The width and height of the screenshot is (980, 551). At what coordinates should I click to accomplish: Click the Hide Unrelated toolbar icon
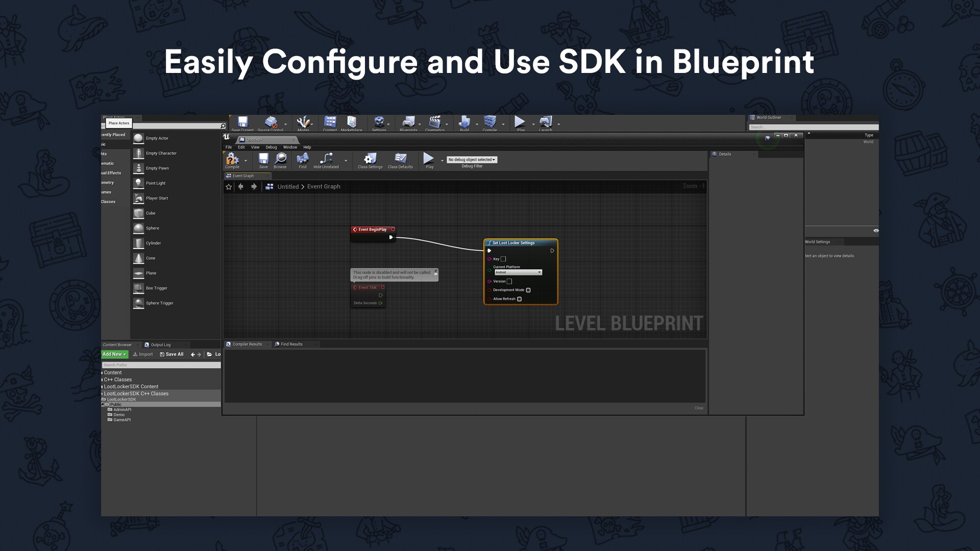click(326, 159)
